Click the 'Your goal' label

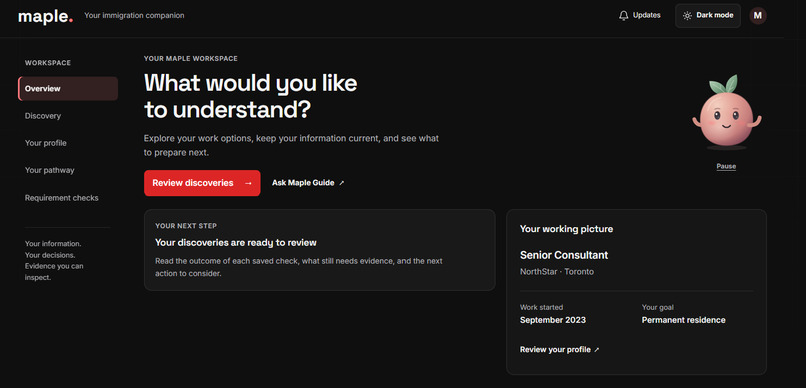(657, 307)
